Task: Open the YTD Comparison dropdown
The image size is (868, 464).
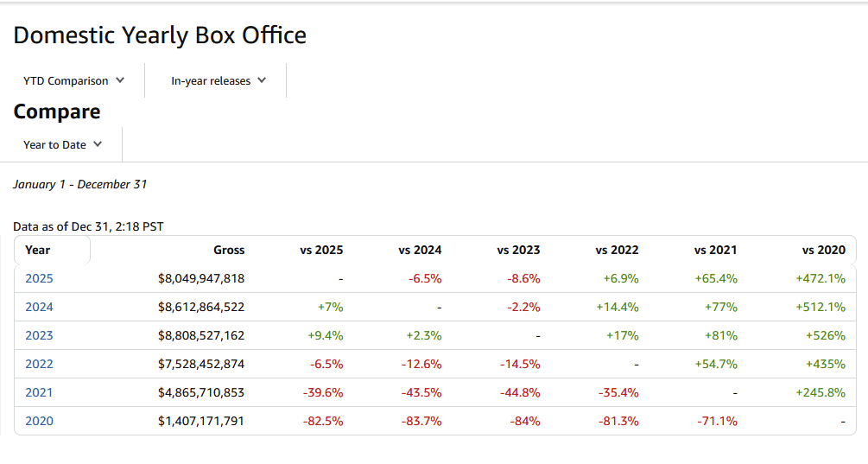Action: 73,80
